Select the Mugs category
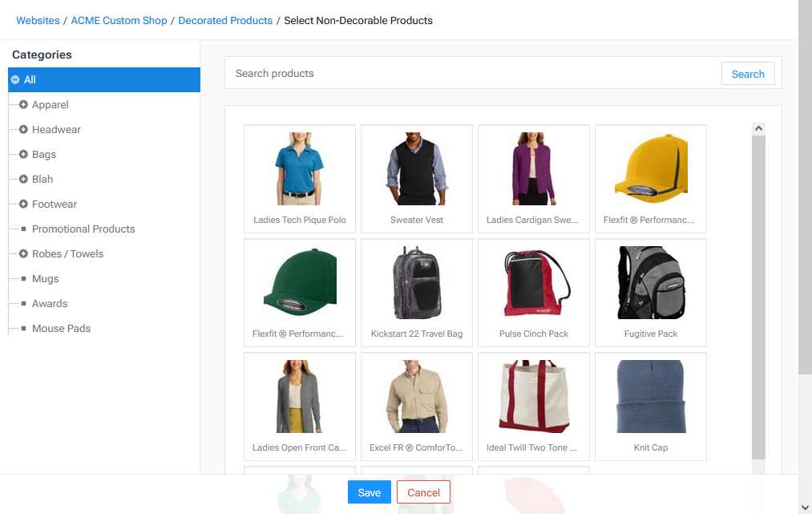The image size is (812, 514). [45, 279]
